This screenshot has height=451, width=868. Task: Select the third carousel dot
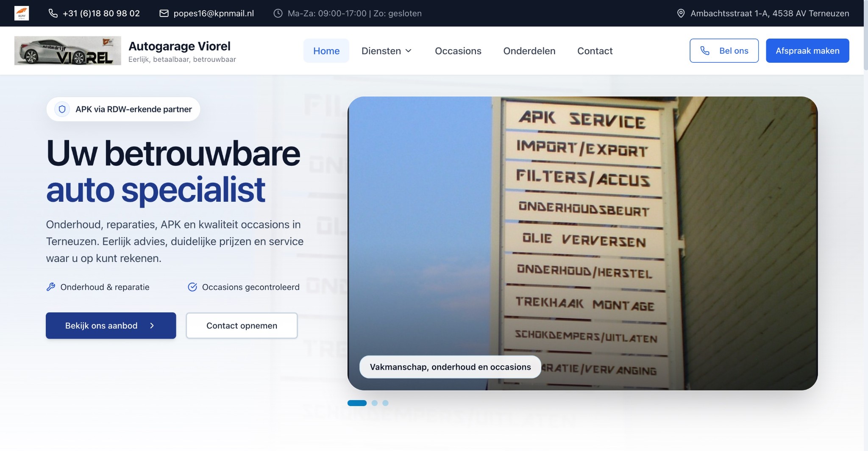(x=385, y=403)
